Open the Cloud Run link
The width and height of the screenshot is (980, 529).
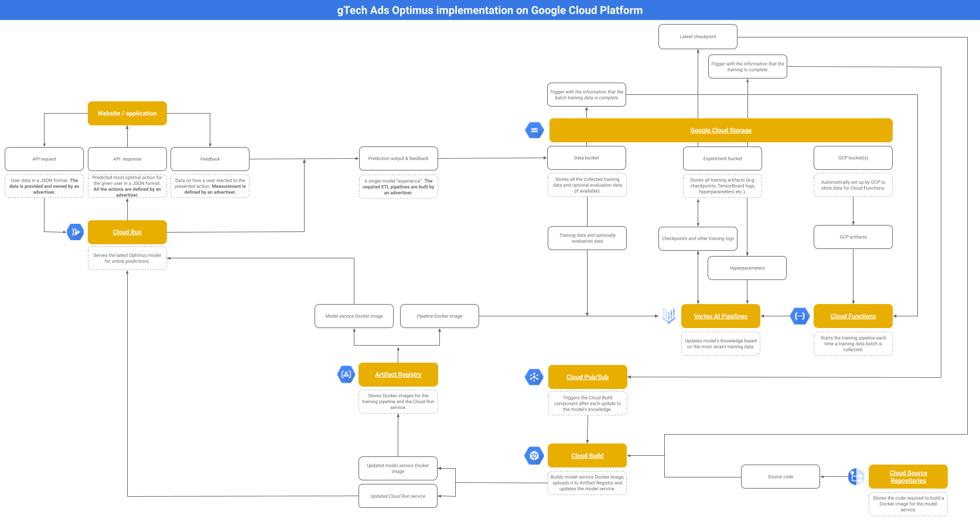tap(127, 233)
